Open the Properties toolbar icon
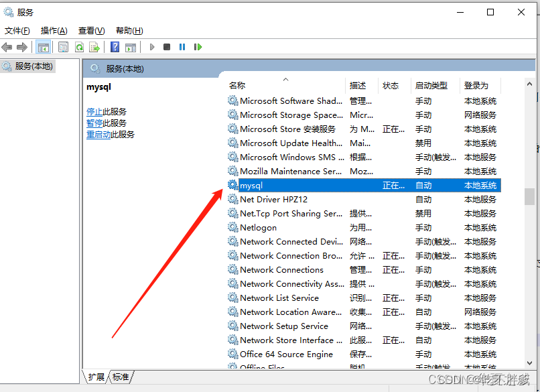Image resolution: width=540 pixels, height=392 pixels. pos(64,47)
